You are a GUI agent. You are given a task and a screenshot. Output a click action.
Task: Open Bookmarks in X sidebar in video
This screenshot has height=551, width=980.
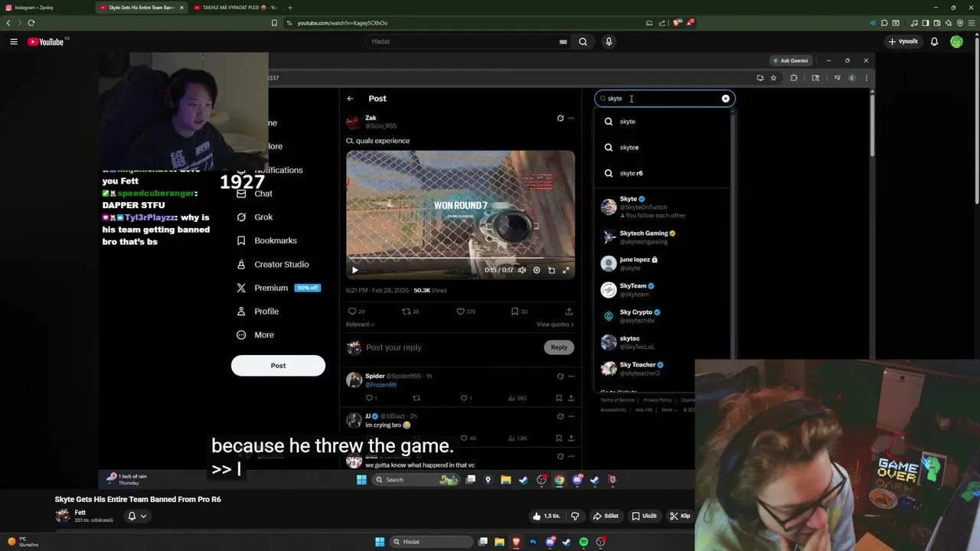266,241
